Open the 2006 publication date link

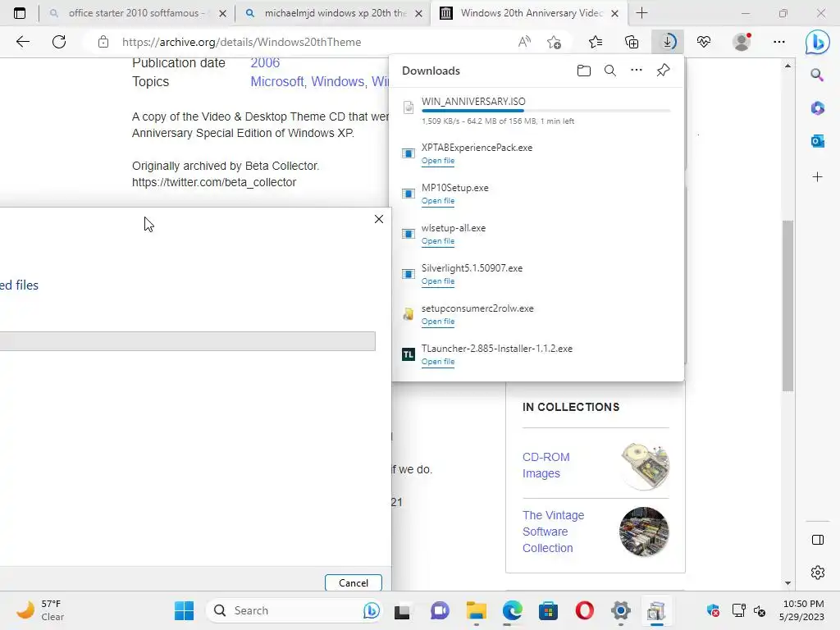(x=265, y=62)
